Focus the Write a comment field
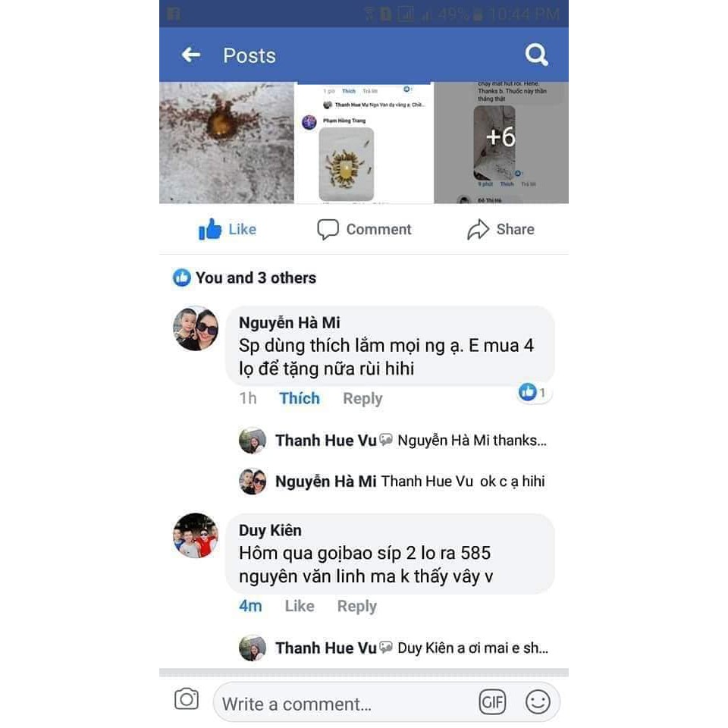The image size is (728, 728). pyautogui.click(x=344, y=704)
